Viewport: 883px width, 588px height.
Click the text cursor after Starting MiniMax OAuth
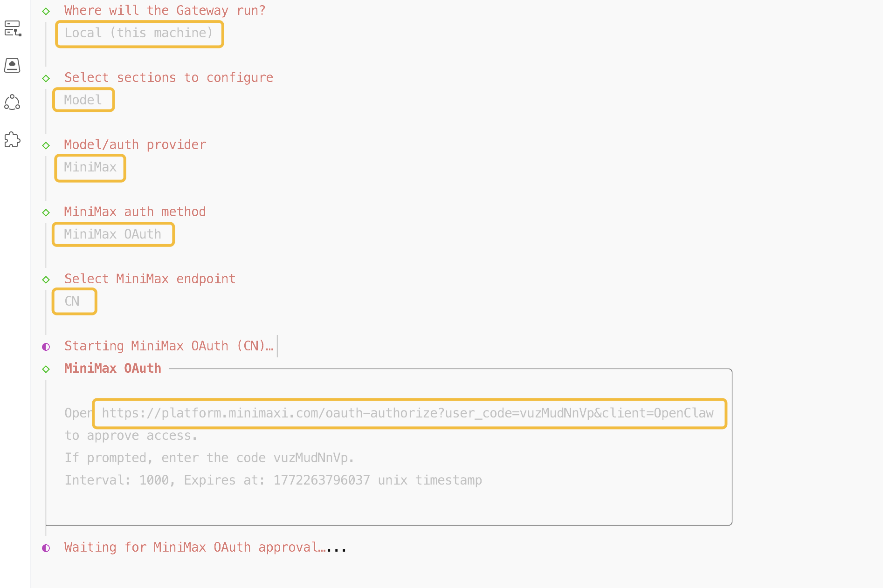tap(276, 346)
